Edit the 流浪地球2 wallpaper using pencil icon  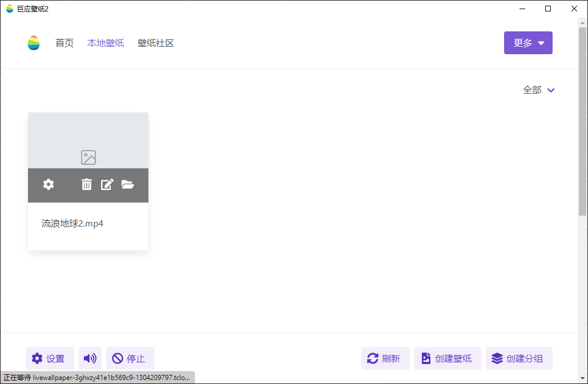pos(107,184)
